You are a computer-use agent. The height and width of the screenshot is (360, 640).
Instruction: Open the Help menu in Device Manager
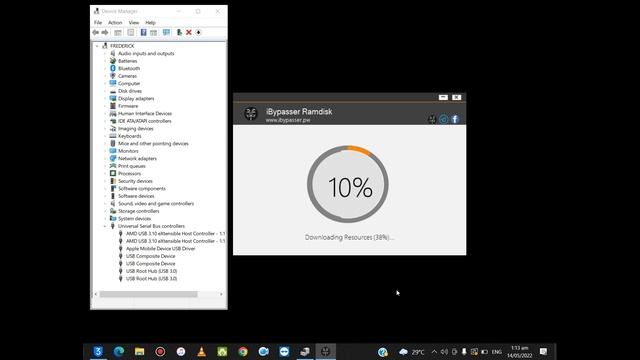tap(150, 22)
